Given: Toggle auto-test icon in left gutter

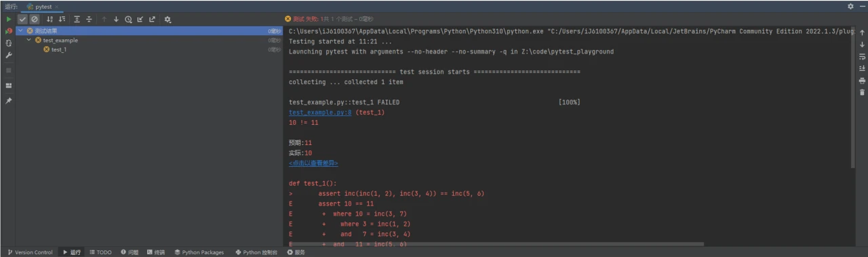Looking at the screenshot, I should 9,43.
